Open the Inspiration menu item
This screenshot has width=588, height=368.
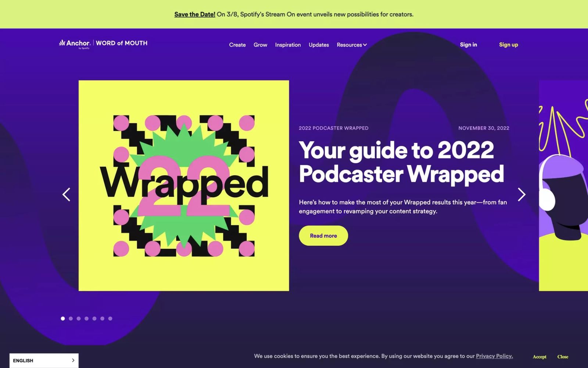click(x=288, y=45)
